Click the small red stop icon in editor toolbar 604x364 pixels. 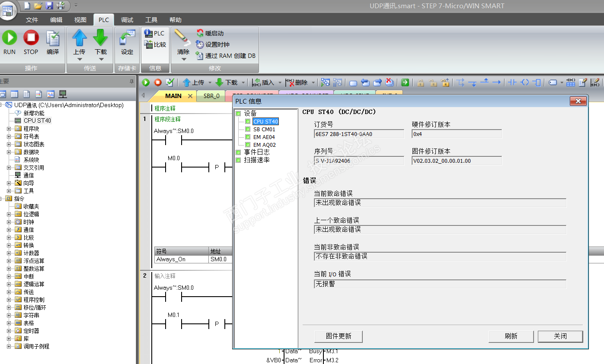tap(158, 82)
